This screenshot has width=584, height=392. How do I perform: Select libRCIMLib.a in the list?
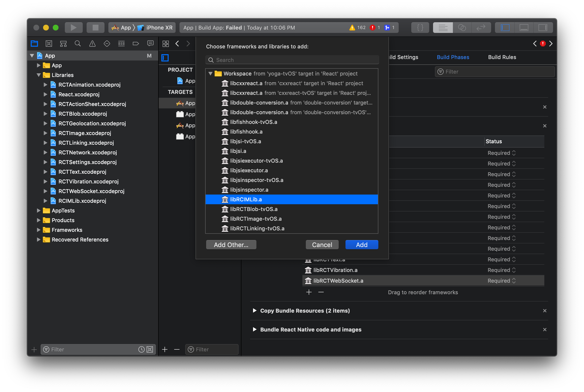(x=291, y=199)
